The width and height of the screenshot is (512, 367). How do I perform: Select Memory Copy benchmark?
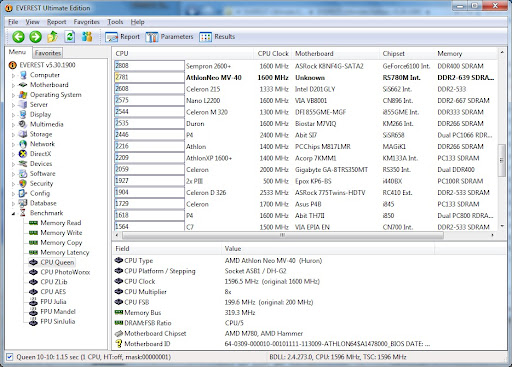[61, 242]
